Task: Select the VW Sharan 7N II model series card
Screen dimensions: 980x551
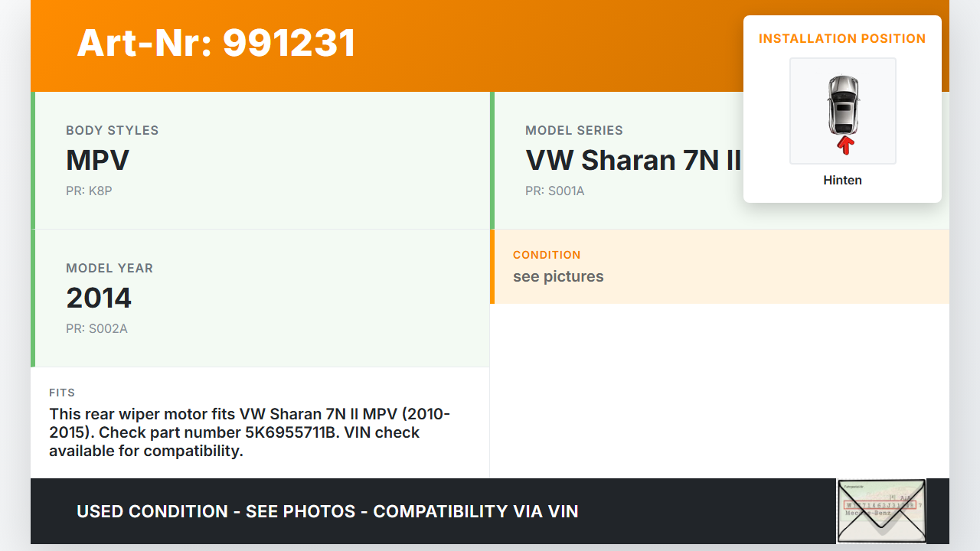Action: point(720,161)
